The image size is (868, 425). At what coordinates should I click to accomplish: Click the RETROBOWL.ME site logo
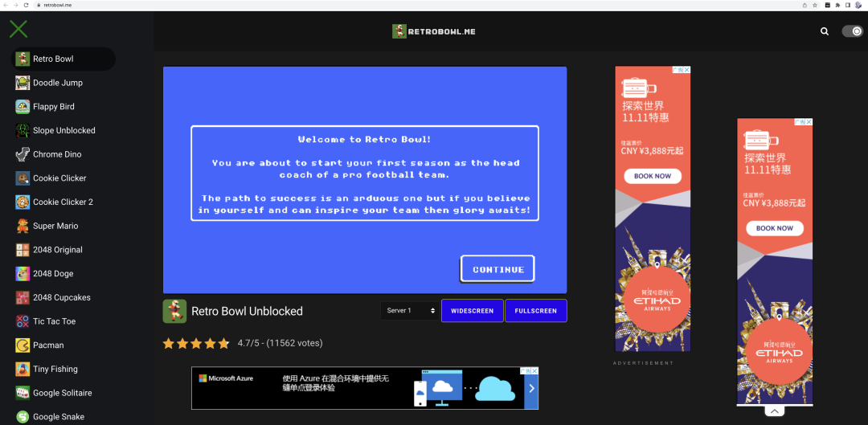pos(433,31)
